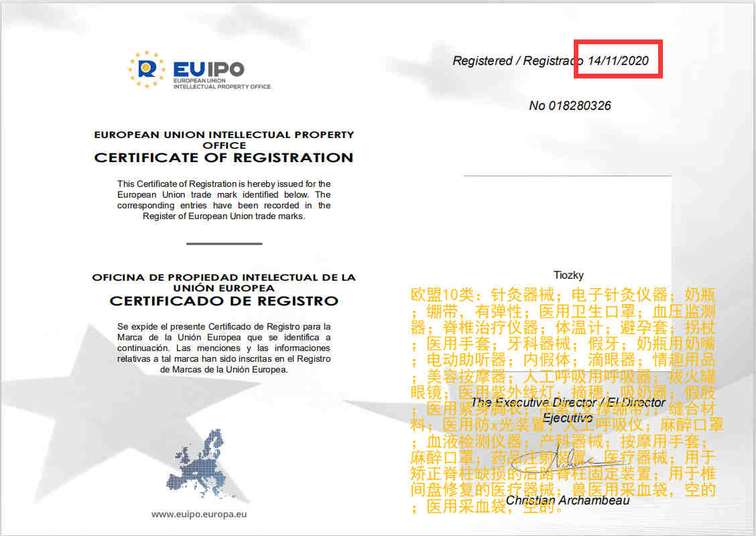Click 'The Executive Director / El Director' title
Viewport: 756px width, 536px height.
[568, 410]
